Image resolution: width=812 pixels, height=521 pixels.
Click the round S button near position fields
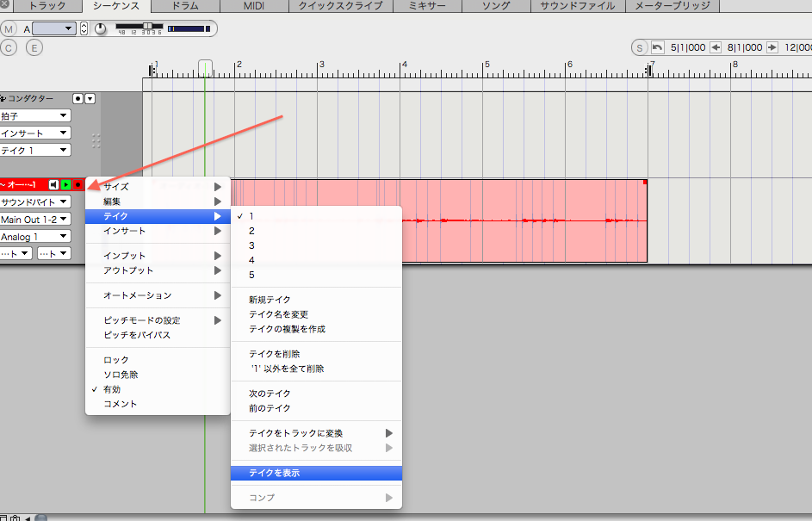tap(640, 47)
